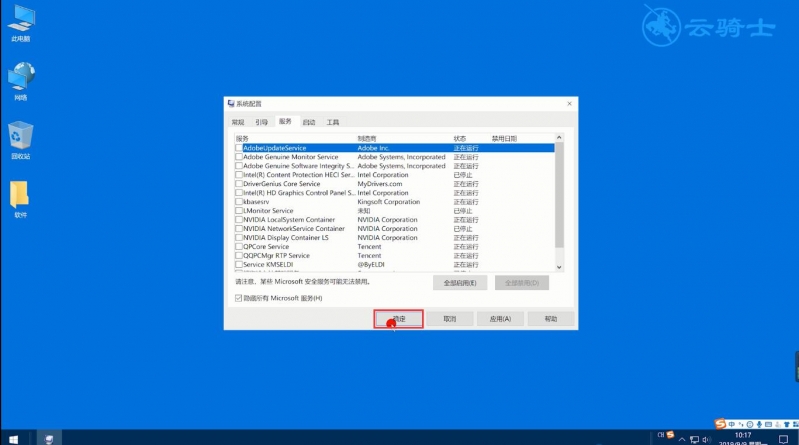Open the 网络 desktop icon

(21, 82)
